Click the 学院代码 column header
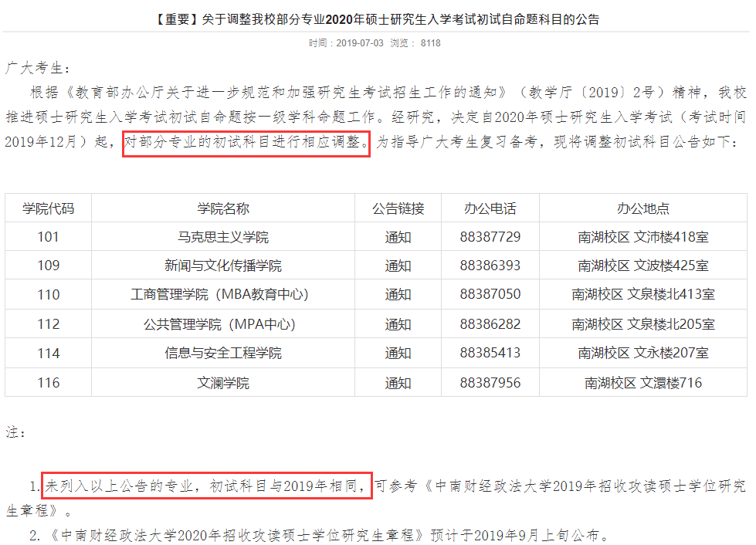The image size is (756, 545). pos(48,208)
